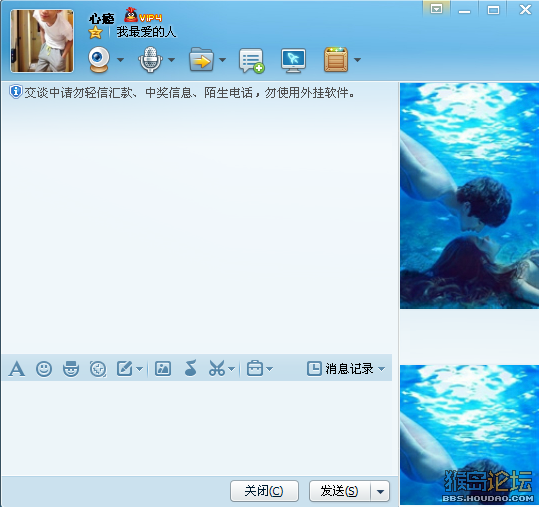Open the apps box icon
The height and width of the screenshot is (507, 539).
[336, 60]
